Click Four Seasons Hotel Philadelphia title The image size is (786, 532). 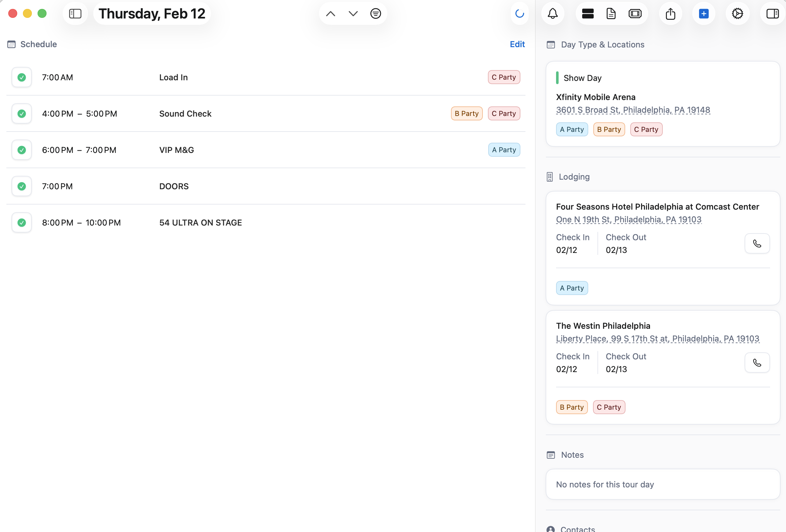[x=657, y=207]
